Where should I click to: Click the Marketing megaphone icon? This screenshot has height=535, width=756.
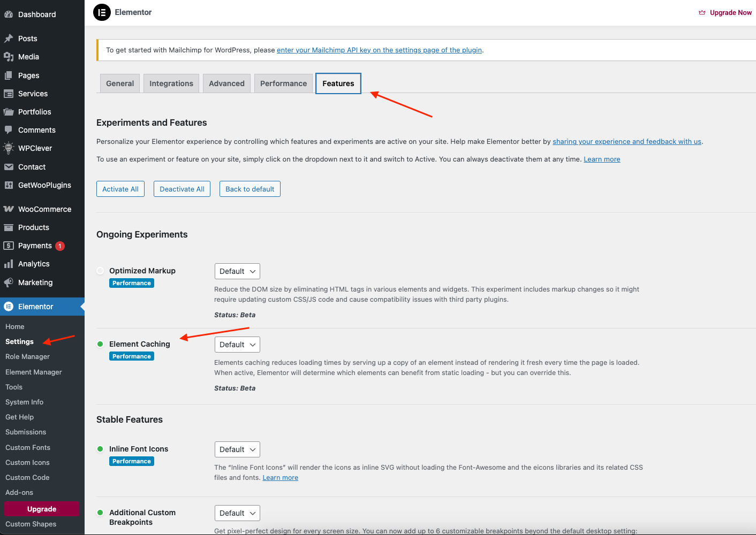(x=9, y=282)
